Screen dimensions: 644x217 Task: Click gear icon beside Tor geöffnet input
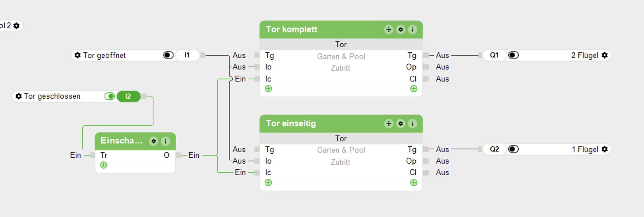coord(77,55)
